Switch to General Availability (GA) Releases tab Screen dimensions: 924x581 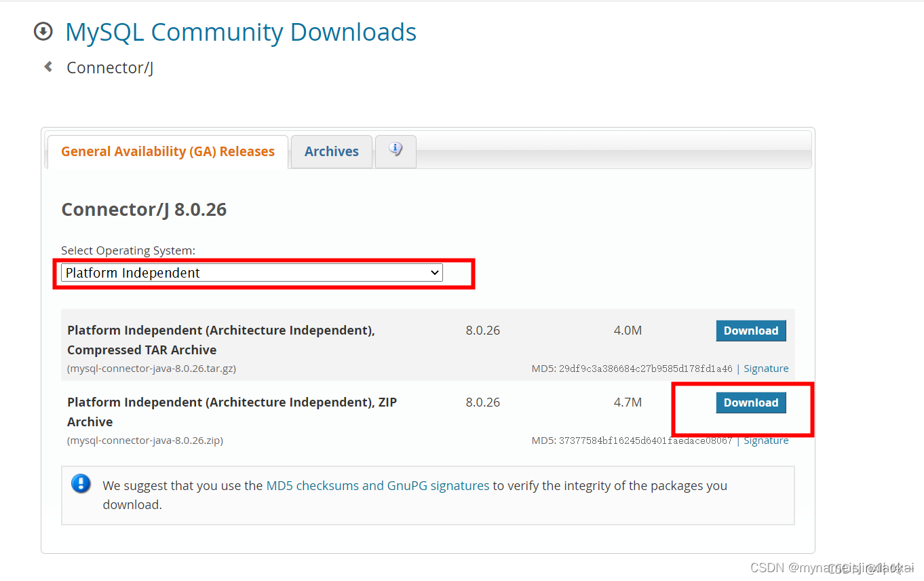pyautogui.click(x=168, y=151)
